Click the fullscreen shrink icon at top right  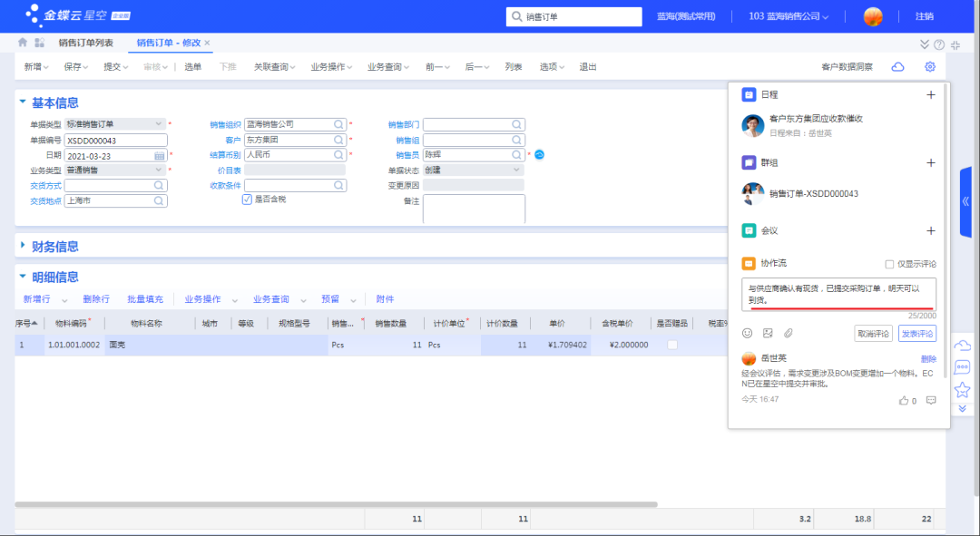click(x=955, y=44)
